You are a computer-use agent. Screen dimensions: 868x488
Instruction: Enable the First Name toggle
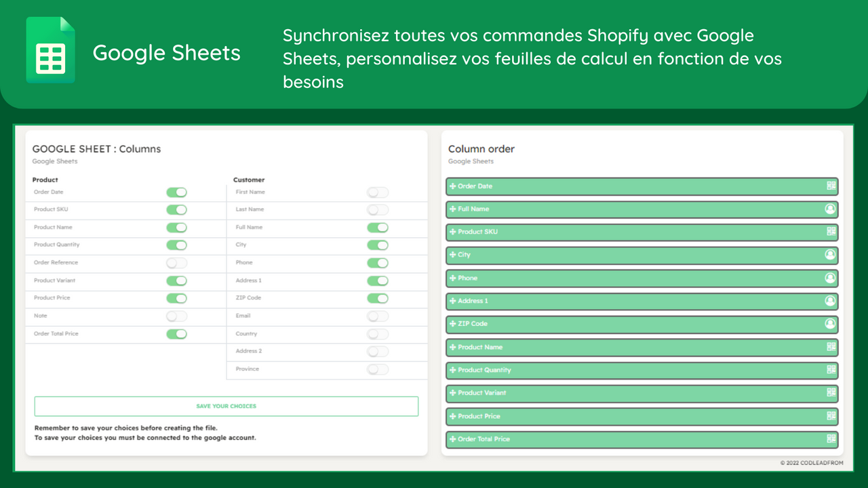tap(378, 192)
